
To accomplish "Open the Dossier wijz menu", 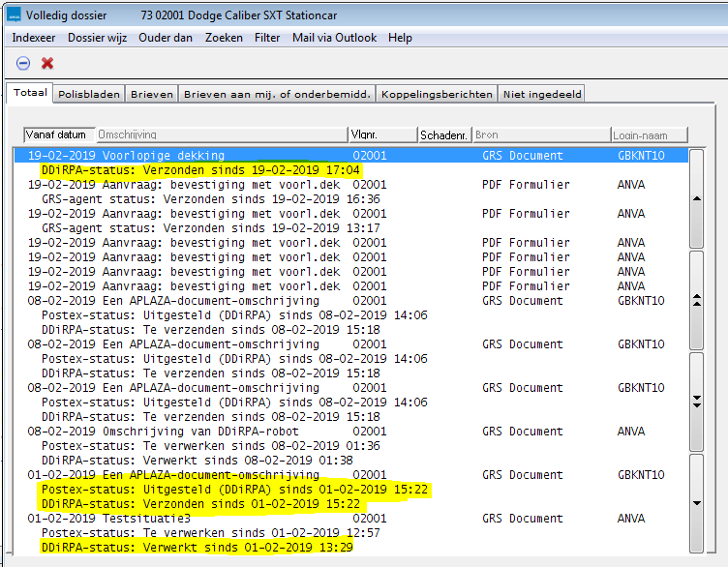I will (97, 38).
